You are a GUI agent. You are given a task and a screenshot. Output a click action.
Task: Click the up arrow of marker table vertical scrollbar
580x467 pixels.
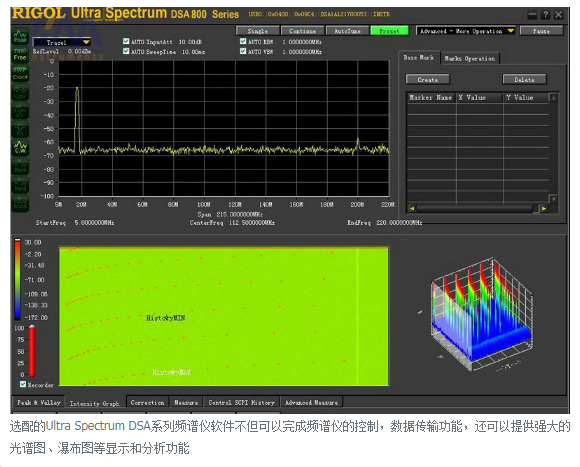[553, 98]
